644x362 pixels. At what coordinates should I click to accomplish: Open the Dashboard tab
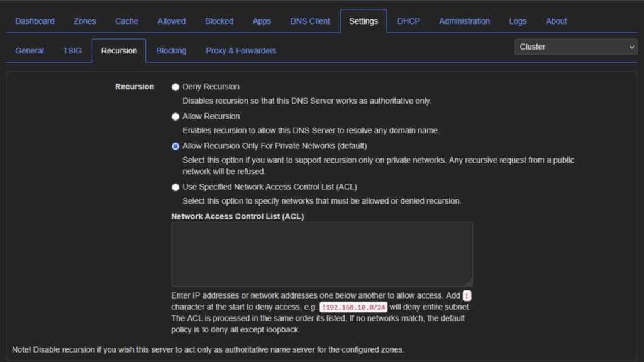35,21
